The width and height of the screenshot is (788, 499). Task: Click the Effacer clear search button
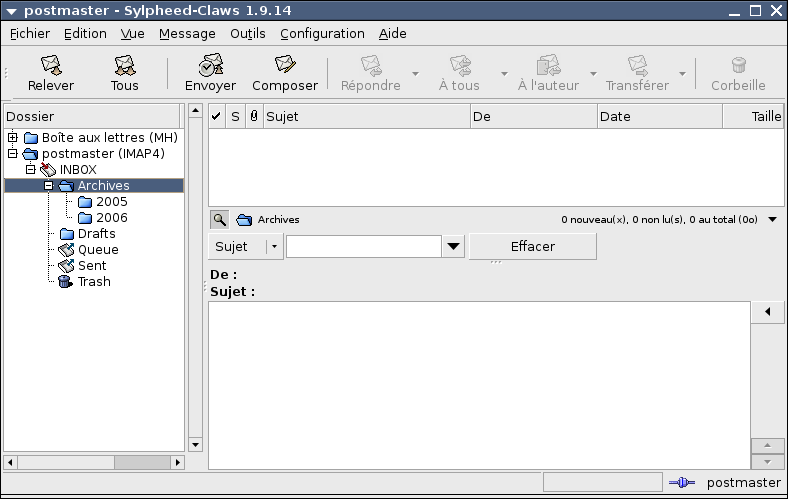tap(533, 247)
